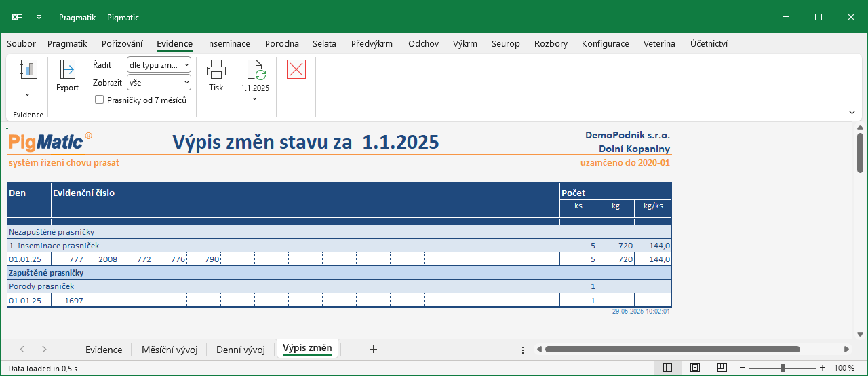Switch to the Inseminace tab
The width and height of the screenshot is (868, 376).
(x=229, y=43)
